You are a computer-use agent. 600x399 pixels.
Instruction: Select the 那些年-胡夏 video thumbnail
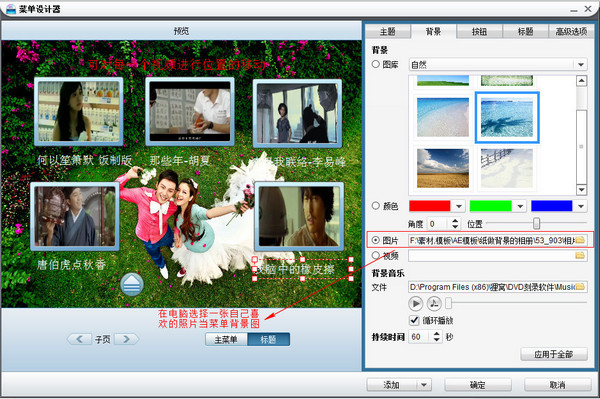coord(190,111)
